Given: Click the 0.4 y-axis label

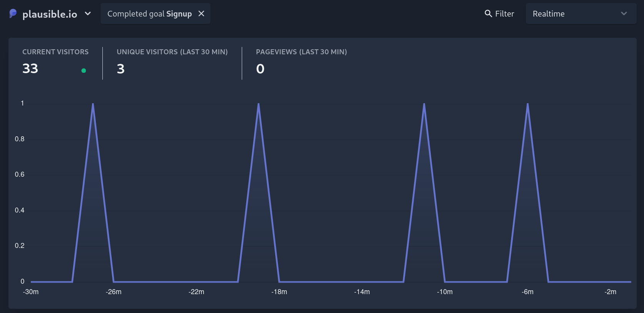Looking at the screenshot, I should tap(20, 210).
